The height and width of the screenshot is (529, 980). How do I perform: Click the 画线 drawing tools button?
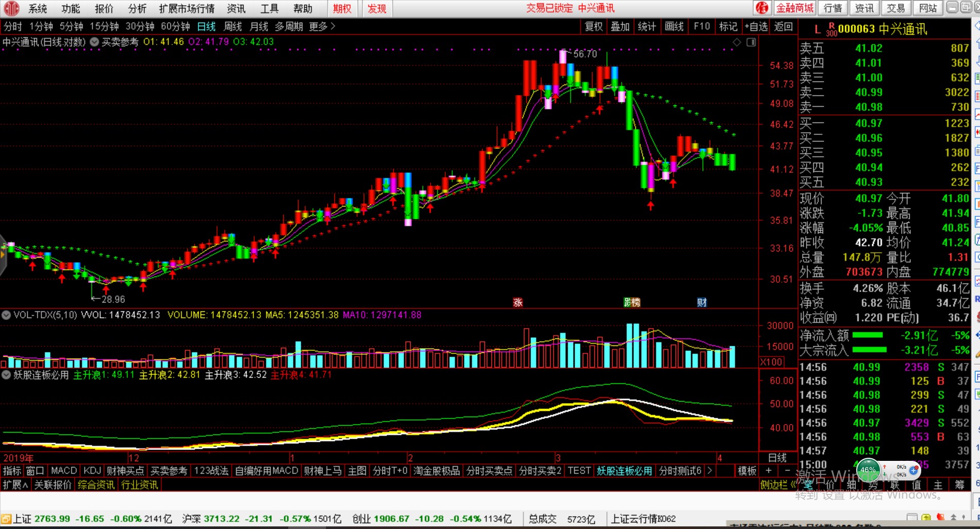tap(674, 26)
